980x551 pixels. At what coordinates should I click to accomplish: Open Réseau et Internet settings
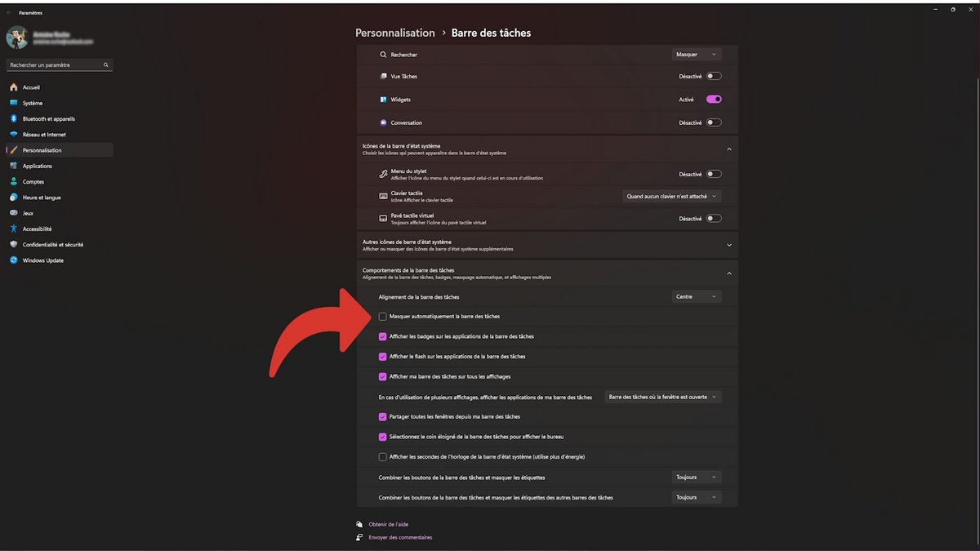click(60, 135)
